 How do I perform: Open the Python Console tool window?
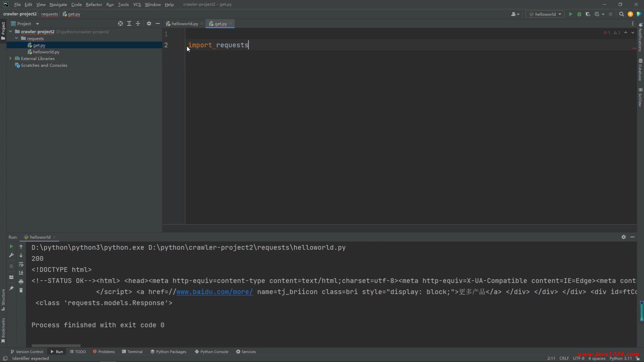pyautogui.click(x=212, y=352)
